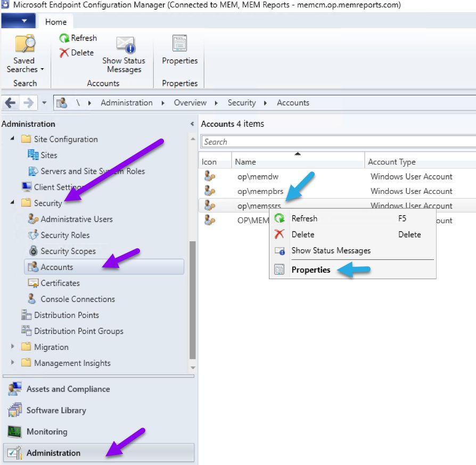This screenshot has height=465, width=476.
Task: Click the breadcrumb root node icon
Action: 62,103
